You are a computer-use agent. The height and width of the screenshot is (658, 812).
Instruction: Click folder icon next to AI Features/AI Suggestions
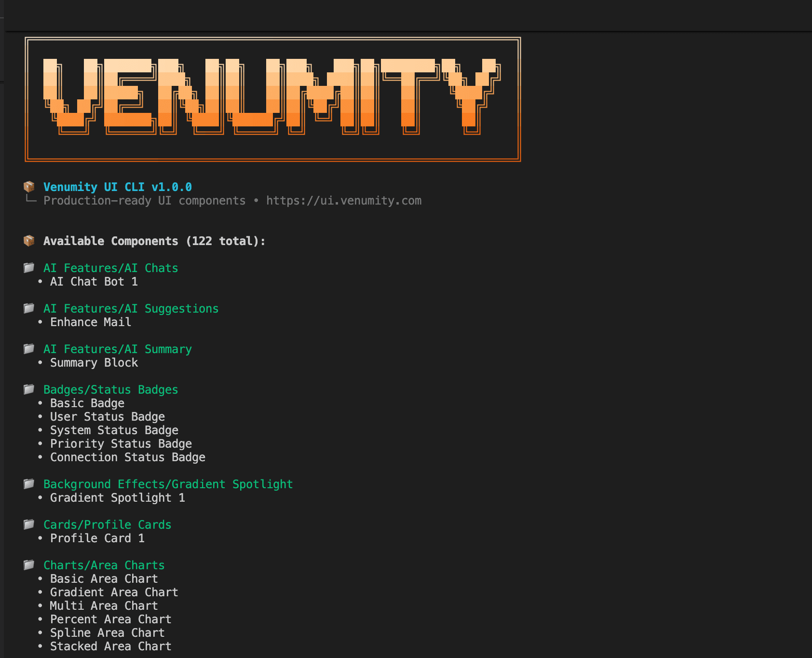tap(29, 308)
